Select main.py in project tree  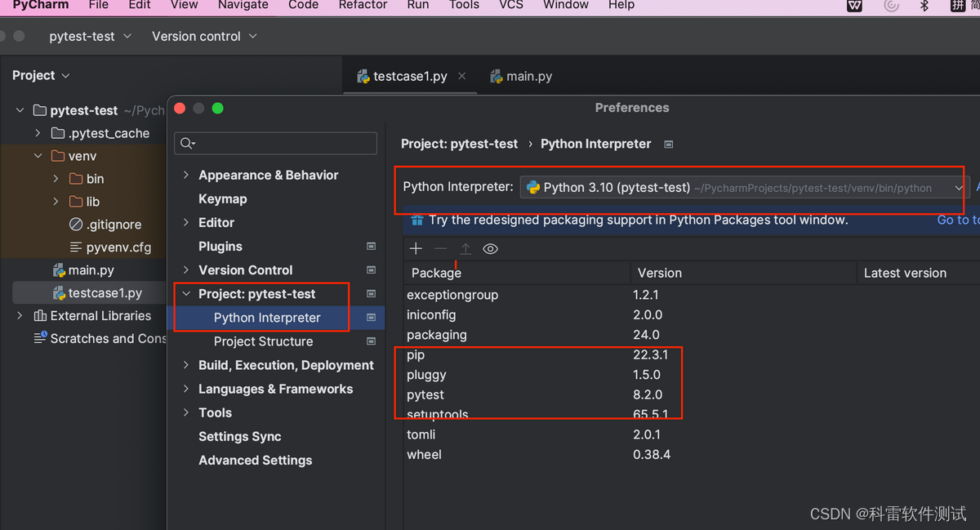82,270
